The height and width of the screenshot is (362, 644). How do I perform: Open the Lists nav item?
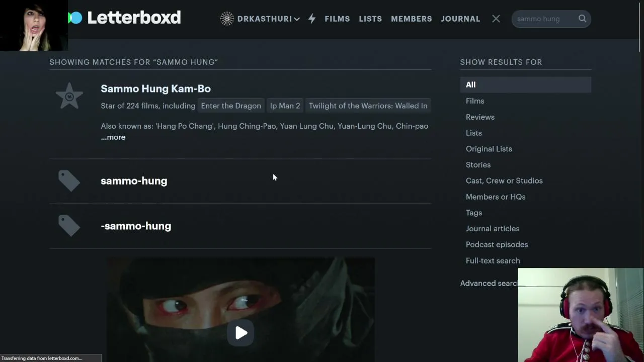[x=370, y=19]
